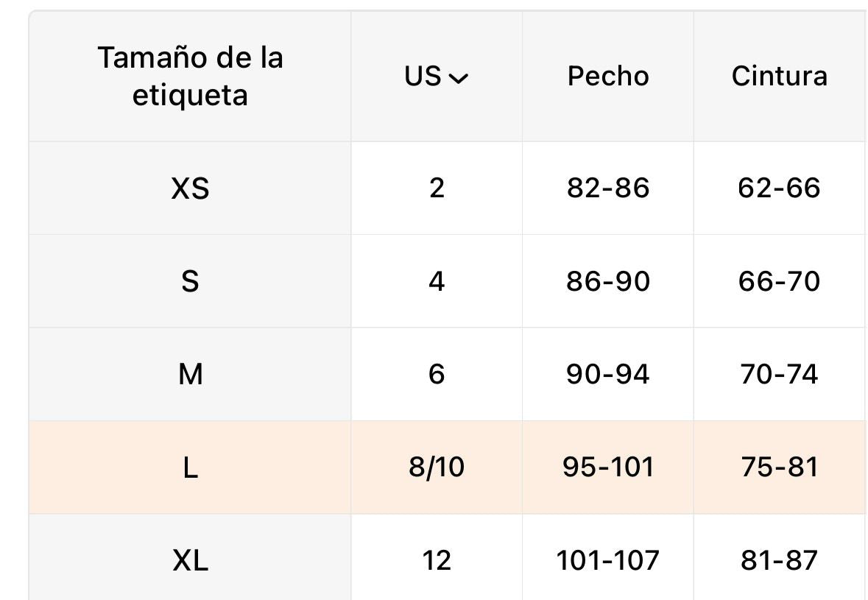This screenshot has height=600, width=868.
Task: Click US size 8/10 cell
Action: (437, 467)
